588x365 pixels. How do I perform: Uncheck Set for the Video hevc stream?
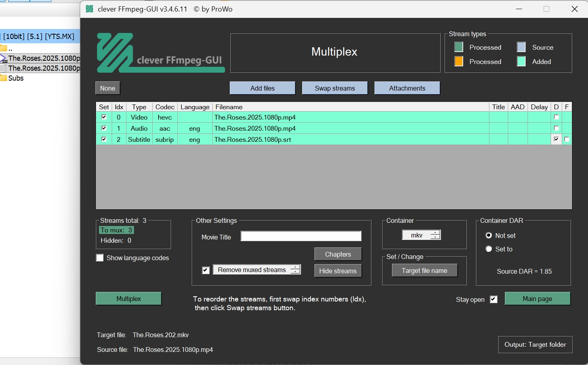(x=104, y=117)
